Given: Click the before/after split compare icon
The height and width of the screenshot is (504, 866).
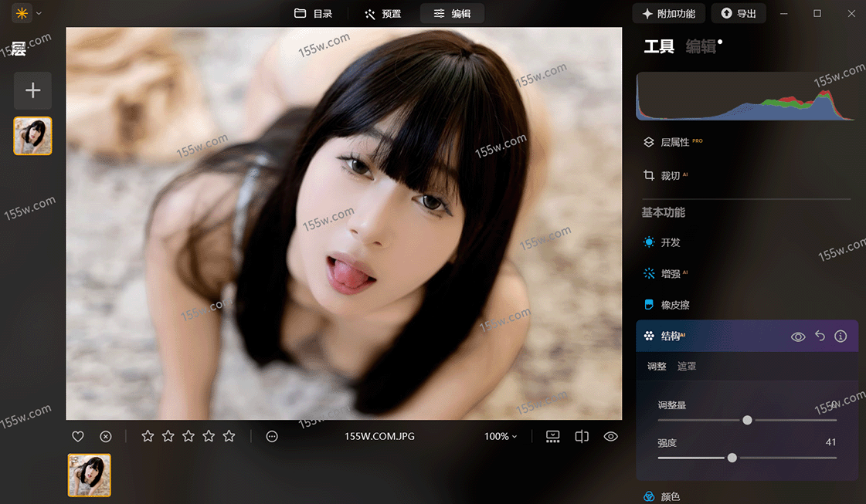Looking at the screenshot, I should (x=582, y=437).
